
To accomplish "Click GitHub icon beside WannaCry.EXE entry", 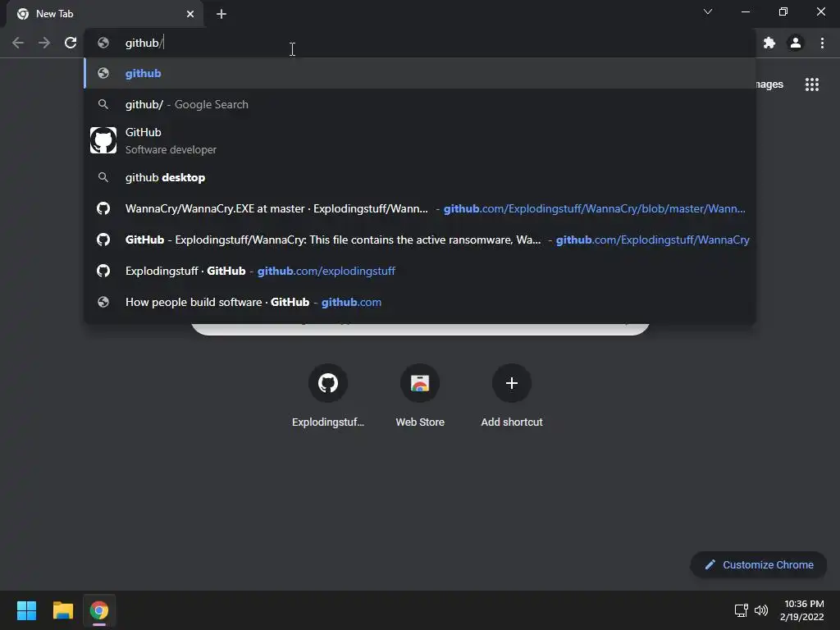I will point(103,208).
